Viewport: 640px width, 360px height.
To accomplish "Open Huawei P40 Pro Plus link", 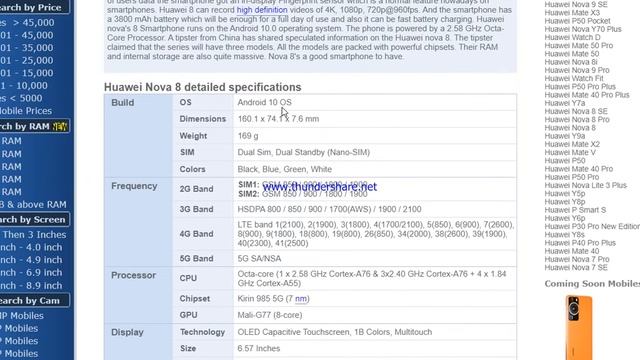I will [580, 243].
